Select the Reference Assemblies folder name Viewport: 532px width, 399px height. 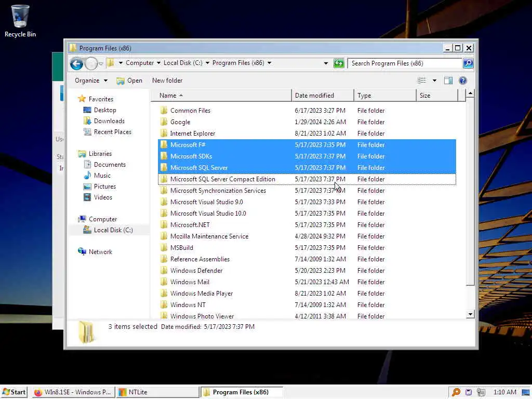(200, 259)
